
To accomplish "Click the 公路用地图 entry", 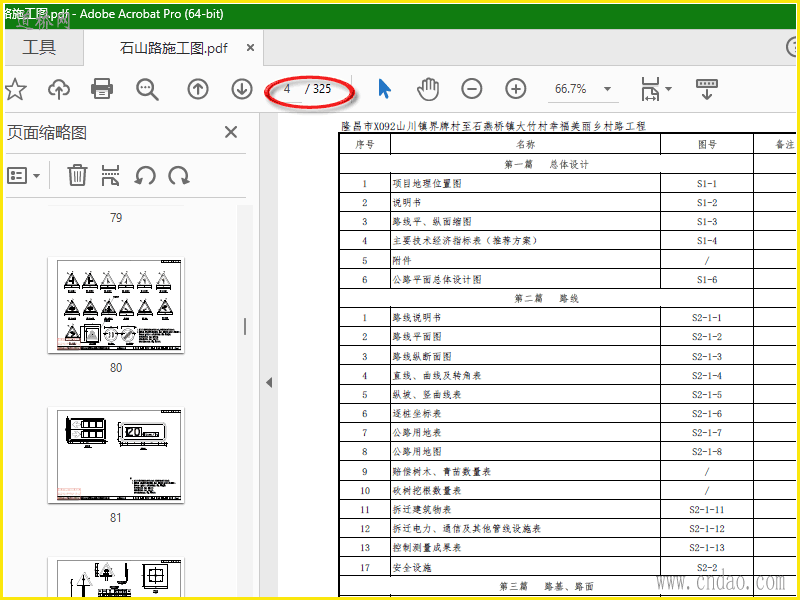I will [x=416, y=452].
